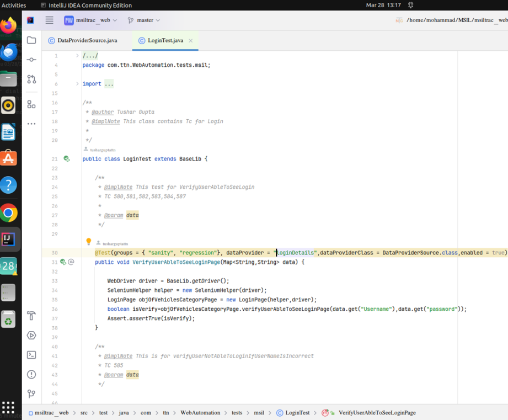Open the main hamburger menu
This screenshot has height=420, width=508.
pos(49,19)
